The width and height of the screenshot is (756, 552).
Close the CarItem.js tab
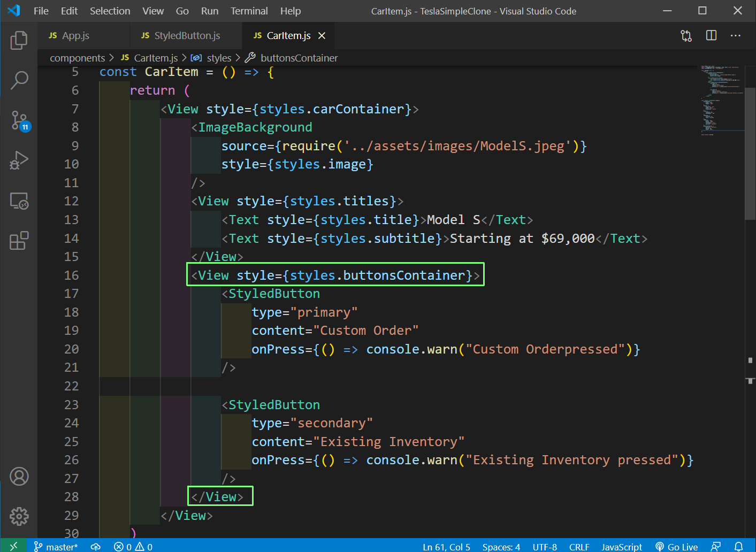click(x=322, y=36)
